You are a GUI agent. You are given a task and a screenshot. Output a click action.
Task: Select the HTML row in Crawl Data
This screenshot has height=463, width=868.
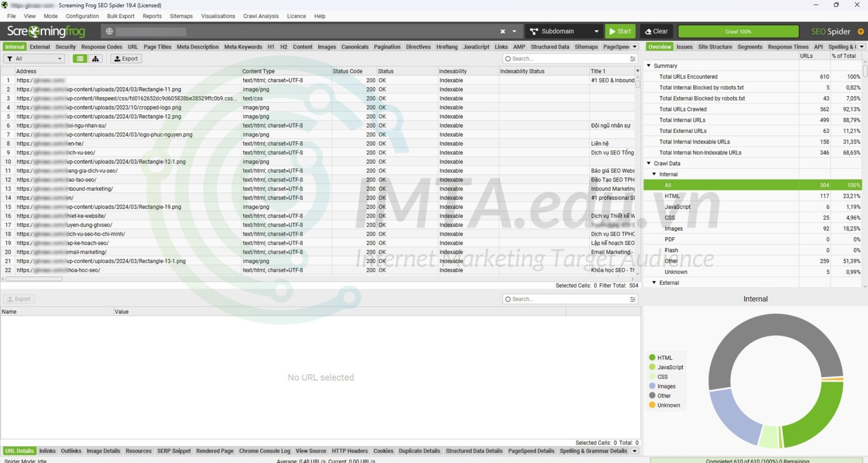[x=753, y=196]
